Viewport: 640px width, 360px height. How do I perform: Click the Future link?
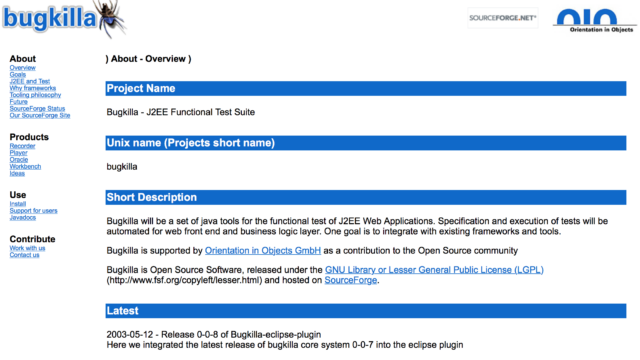18,102
